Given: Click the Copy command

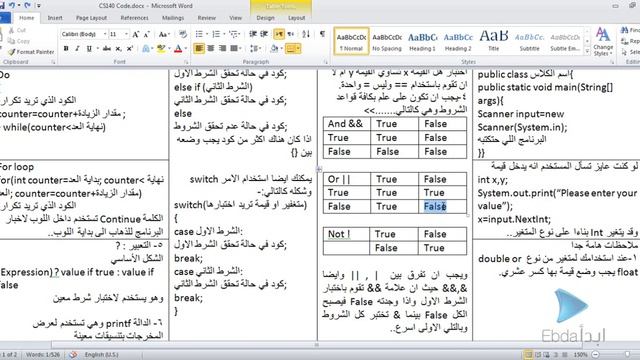Looking at the screenshot, I should pyautogui.click(x=19, y=41).
